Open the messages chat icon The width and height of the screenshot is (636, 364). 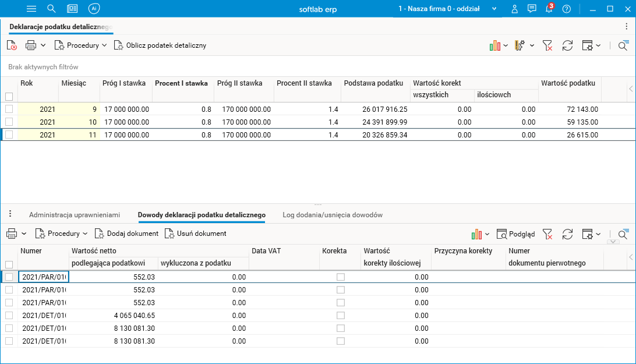[x=531, y=9]
